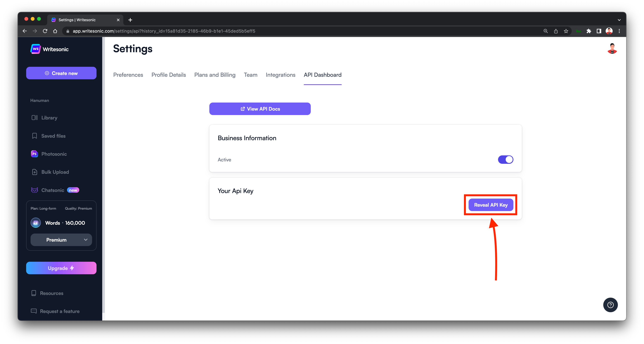The width and height of the screenshot is (644, 344).
Task: Open the Integrations tab
Action: 280,75
